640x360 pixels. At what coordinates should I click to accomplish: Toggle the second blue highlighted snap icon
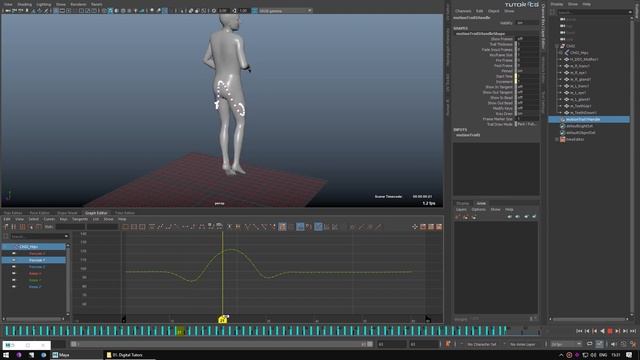point(318,227)
